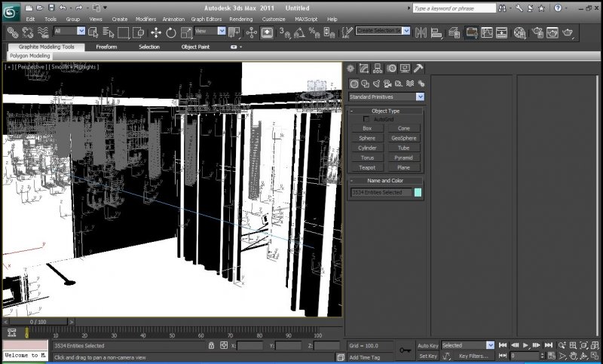Open the Hierarchy command panel tab
This screenshot has width=603, height=364.
[x=378, y=69]
